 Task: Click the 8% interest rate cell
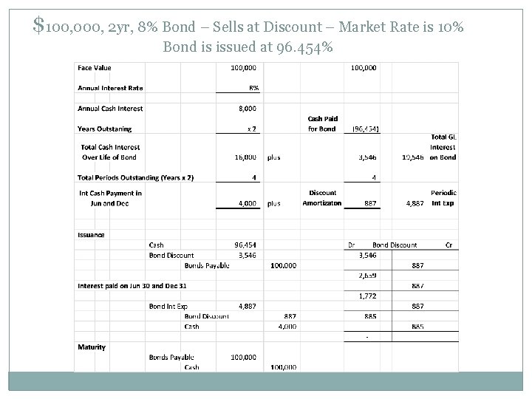click(252, 88)
